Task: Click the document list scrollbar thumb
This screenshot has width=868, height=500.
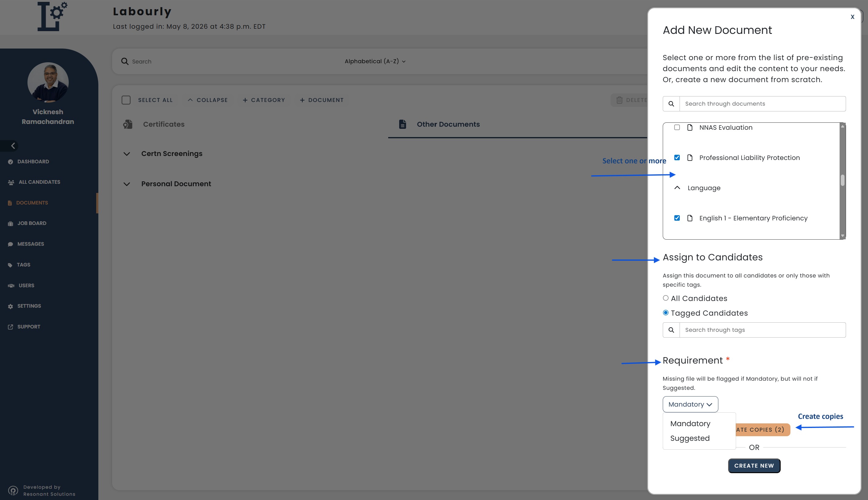Action: tap(842, 180)
